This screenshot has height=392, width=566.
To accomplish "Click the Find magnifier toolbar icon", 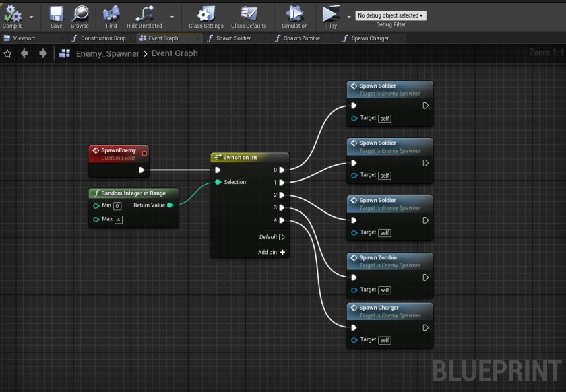I will tap(111, 13).
